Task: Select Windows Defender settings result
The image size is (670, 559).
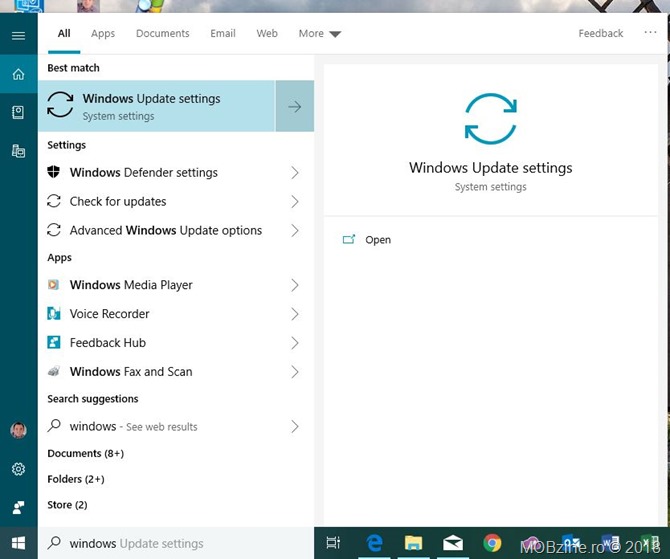Action: [176, 172]
